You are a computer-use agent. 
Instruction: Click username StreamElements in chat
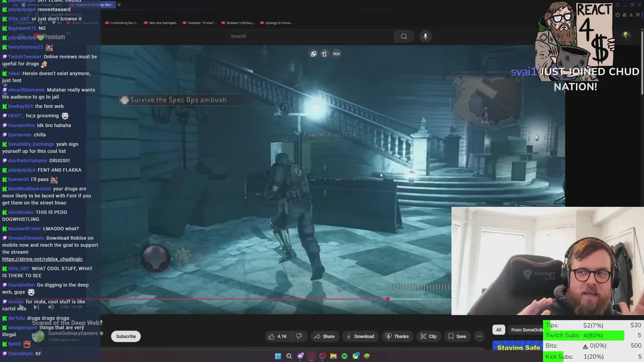pyautogui.click(x=26, y=238)
